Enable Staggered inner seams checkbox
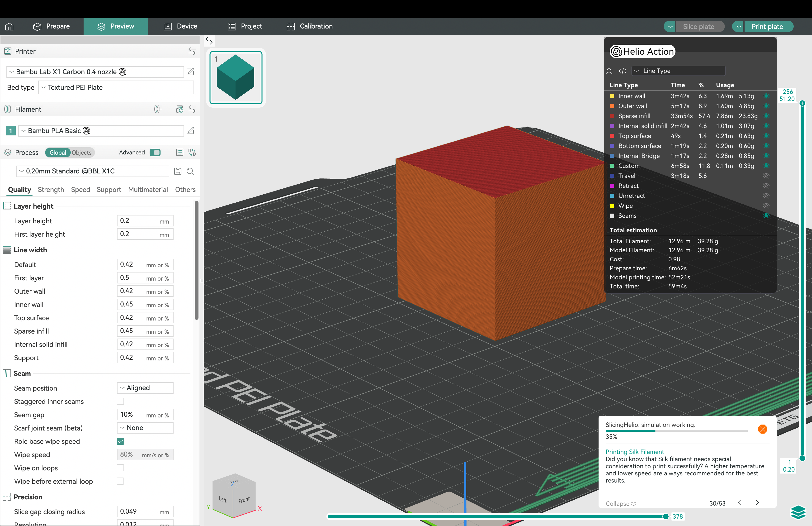Viewport: 812px width, 526px height. pyautogui.click(x=120, y=401)
